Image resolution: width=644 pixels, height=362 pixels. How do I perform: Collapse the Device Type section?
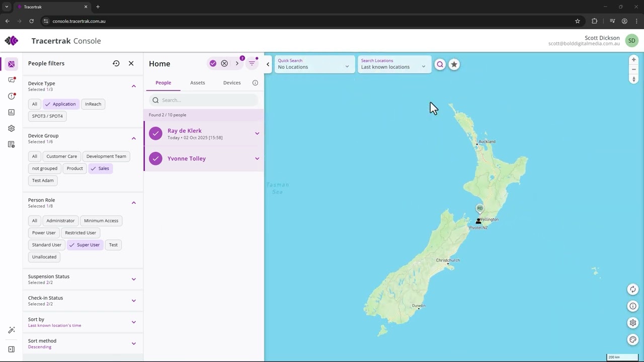(x=134, y=86)
